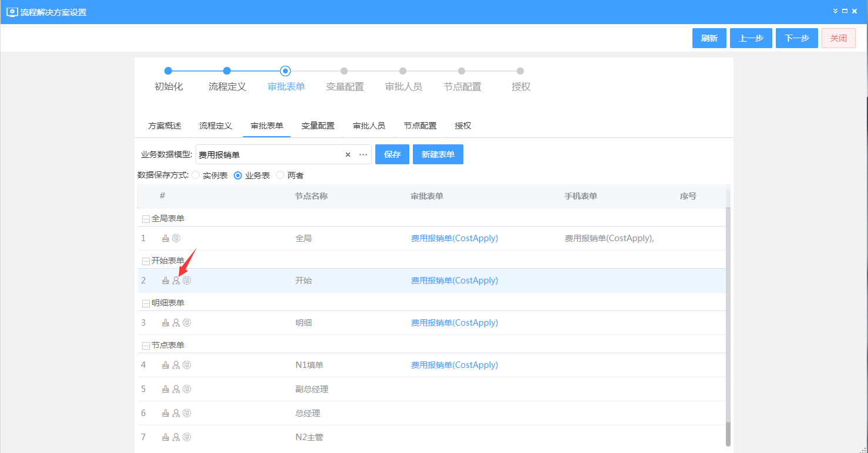868x453 pixels.
Task: Open the 费用报销单(CostApply) link in the 开始 row
Action: [x=455, y=280]
